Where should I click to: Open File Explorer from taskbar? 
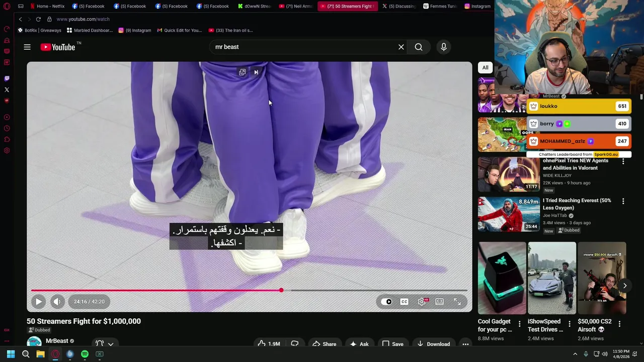click(x=40, y=354)
